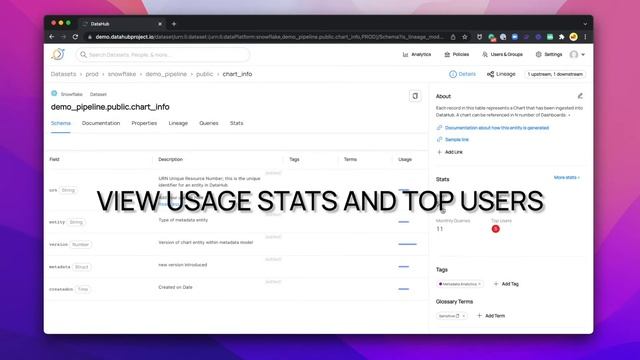Navigate to the public breadcrumb
This screenshot has height=360, width=640.
pos(204,74)
